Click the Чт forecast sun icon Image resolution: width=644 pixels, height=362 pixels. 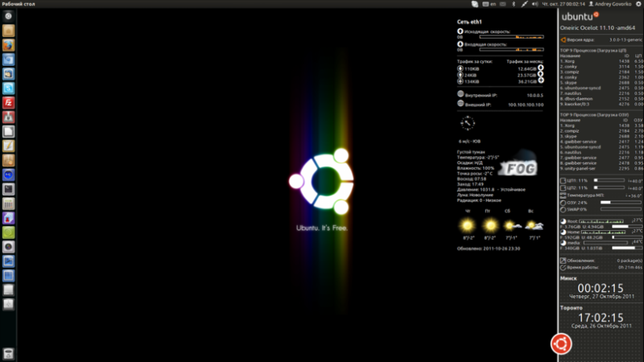[468, 225]
